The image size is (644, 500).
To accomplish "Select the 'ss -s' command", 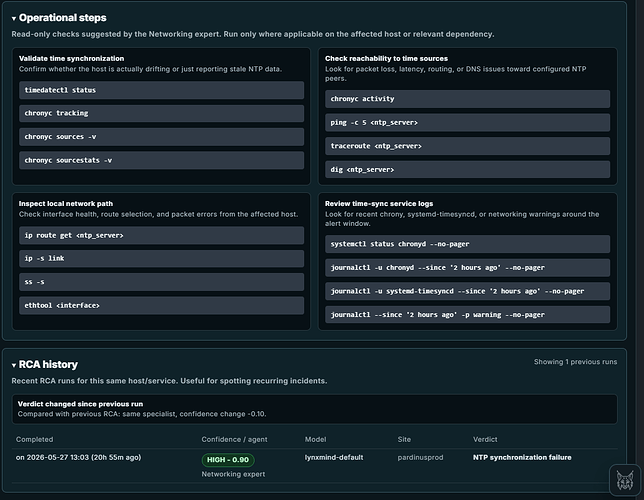I will tap(161, 282).
